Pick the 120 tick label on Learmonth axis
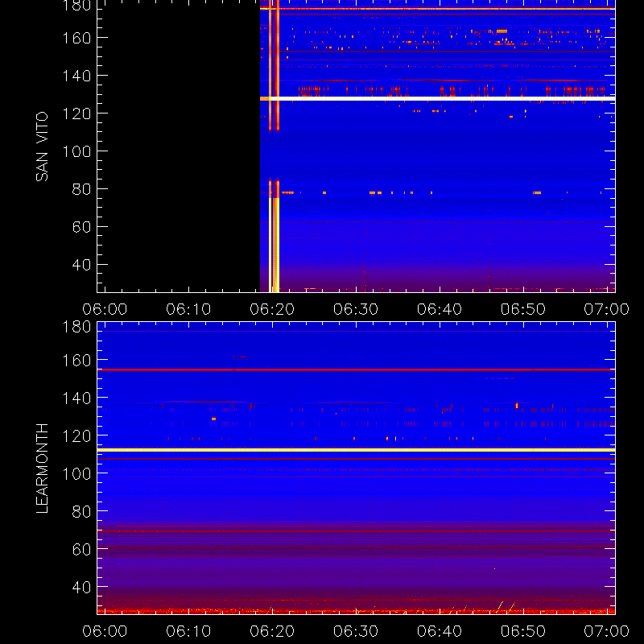Image resolution: width=644 pixels, height=644 pixels. (x=76, y=436)
